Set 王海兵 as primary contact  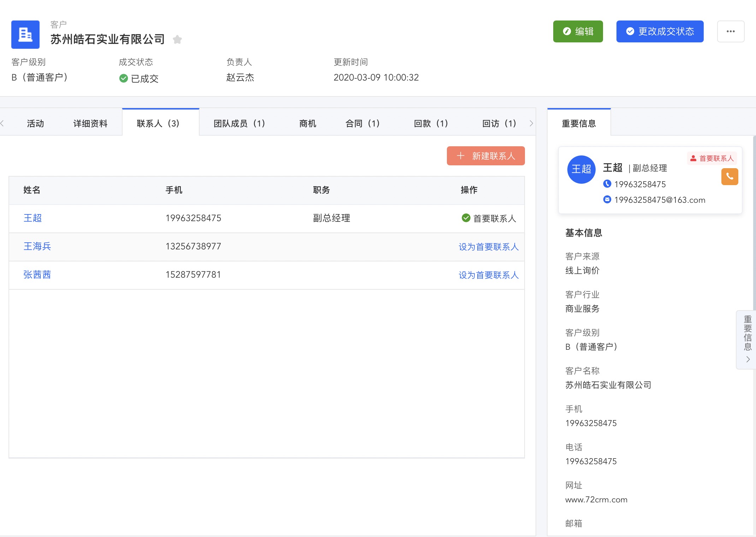[x=488, y=247]
